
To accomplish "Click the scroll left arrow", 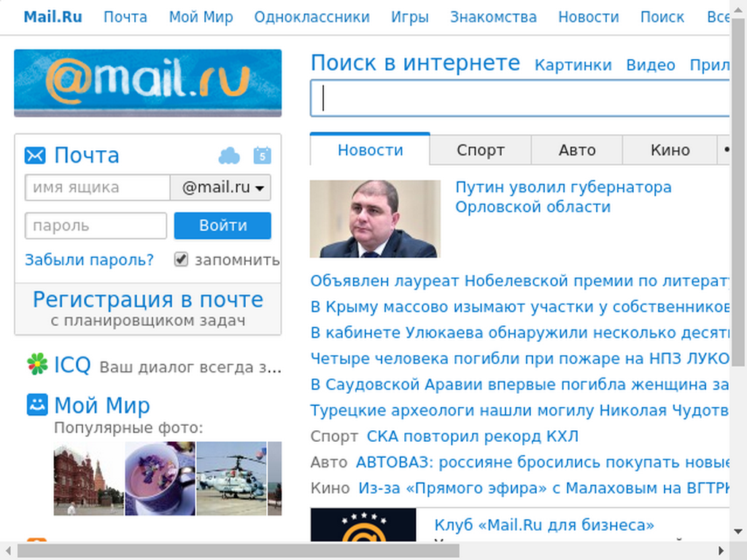I will click(x=8, y=551).
